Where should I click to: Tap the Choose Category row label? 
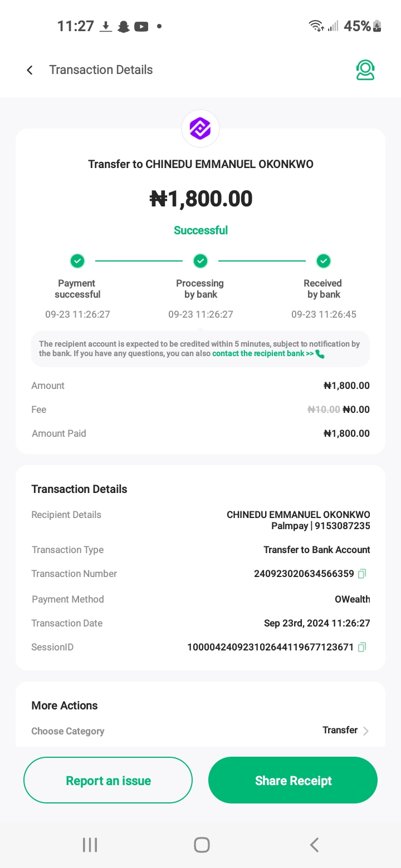tap(68, 731)
